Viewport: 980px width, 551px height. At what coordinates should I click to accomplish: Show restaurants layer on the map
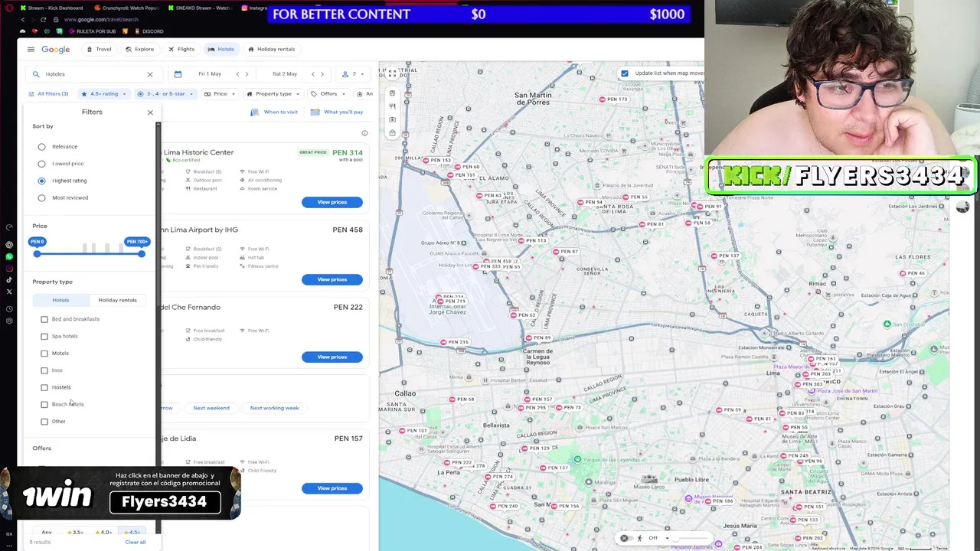pos(392,106)
